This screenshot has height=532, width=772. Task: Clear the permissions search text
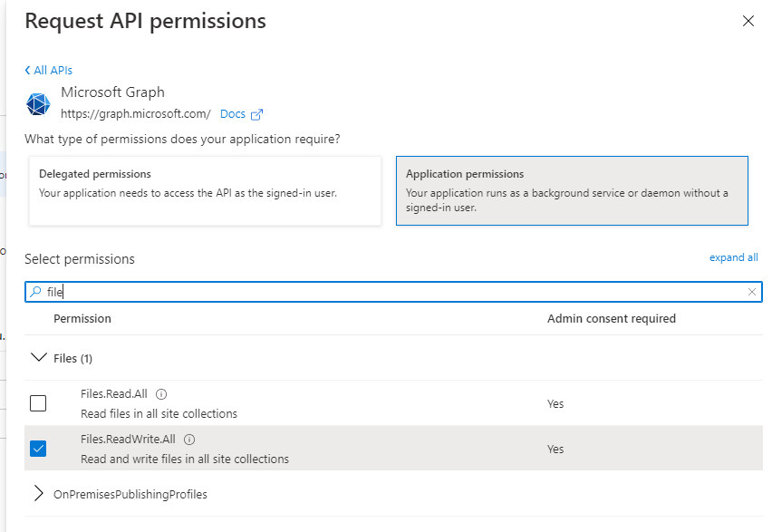click(x=752, y=292)
